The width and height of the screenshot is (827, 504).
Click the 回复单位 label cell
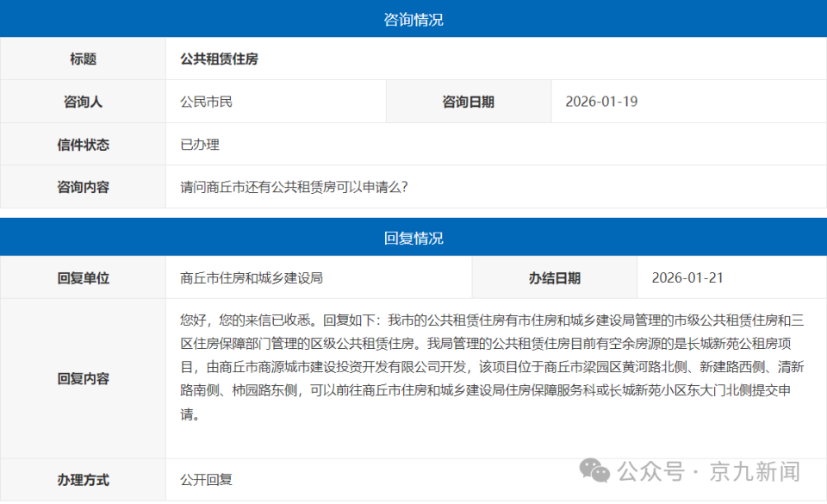coord(83,277)
